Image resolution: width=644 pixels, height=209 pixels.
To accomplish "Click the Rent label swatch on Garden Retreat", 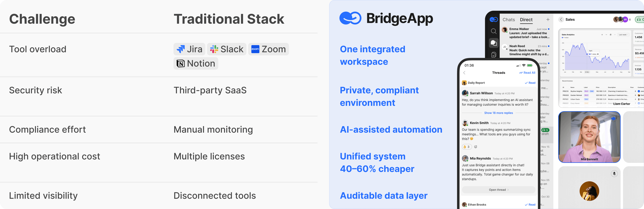I will click(x=586, y=95).
